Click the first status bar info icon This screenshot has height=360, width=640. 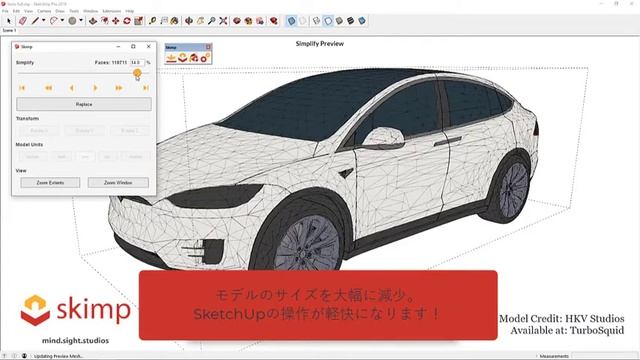pos(5,356)
